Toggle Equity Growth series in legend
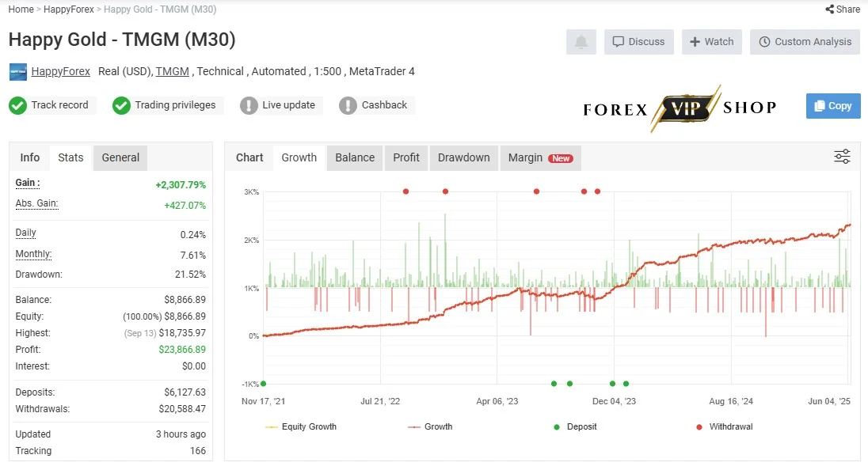Image resolution: width=868 pixels, height=466 pixels. [301, 426]
